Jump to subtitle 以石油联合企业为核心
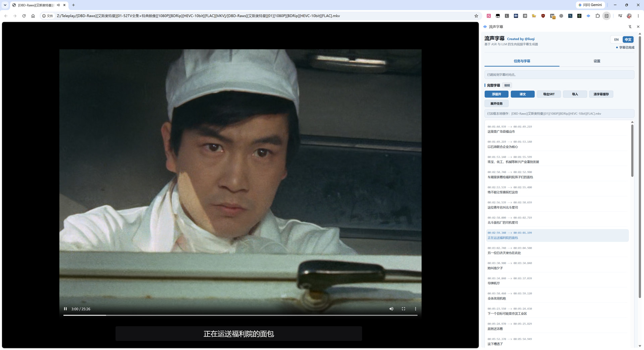This screenshot has width=644, height=350. pos(557,144)
